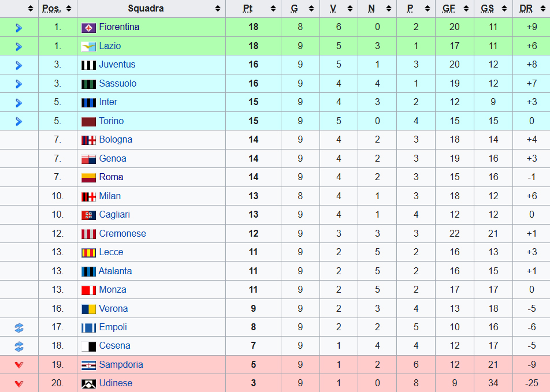Open the Sassuolo team link
Screen dimensions: 550x392
[117, 84]
